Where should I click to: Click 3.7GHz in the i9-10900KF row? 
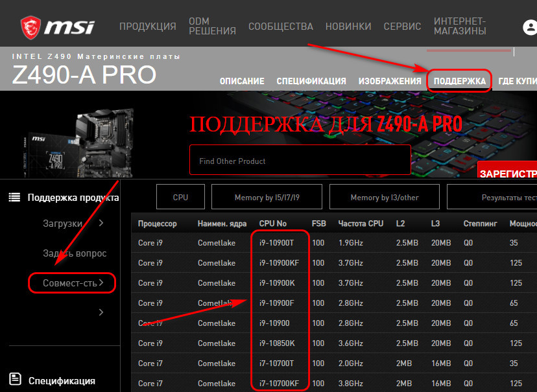coord(351,263)
